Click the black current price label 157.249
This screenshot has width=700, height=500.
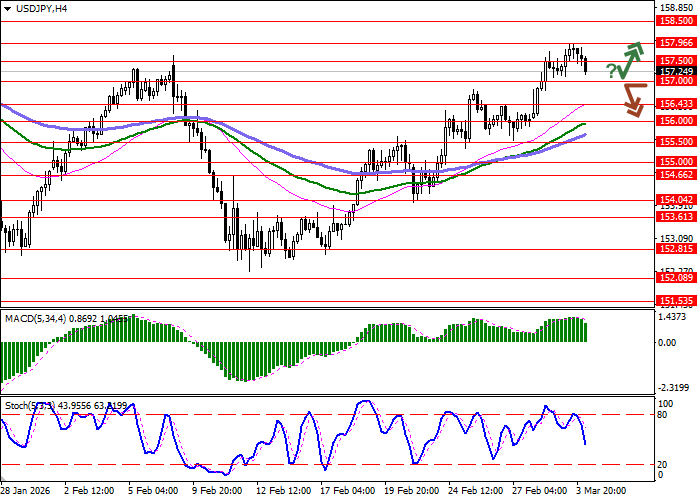click(676, 71)
